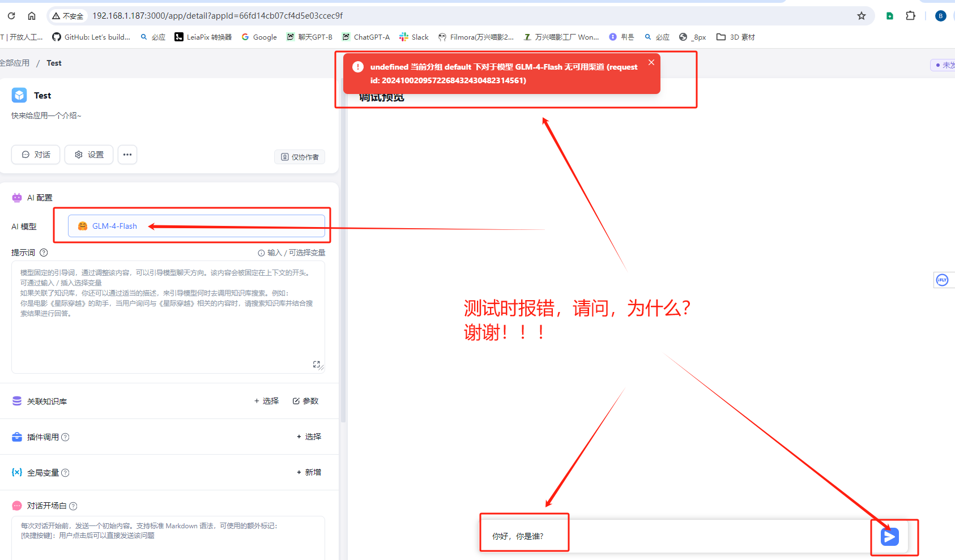Click the 对话 chat button
This screenshot has height=560, width=955.
coord(36,155)
